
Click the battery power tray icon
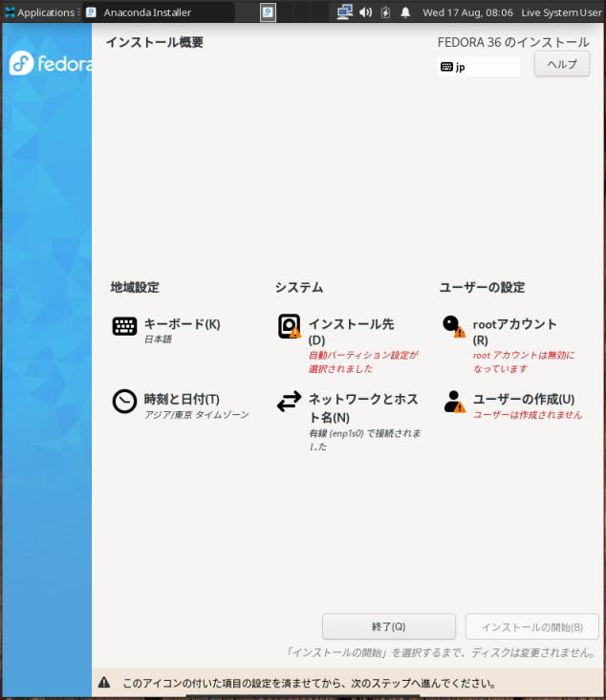tap(385, 12)
